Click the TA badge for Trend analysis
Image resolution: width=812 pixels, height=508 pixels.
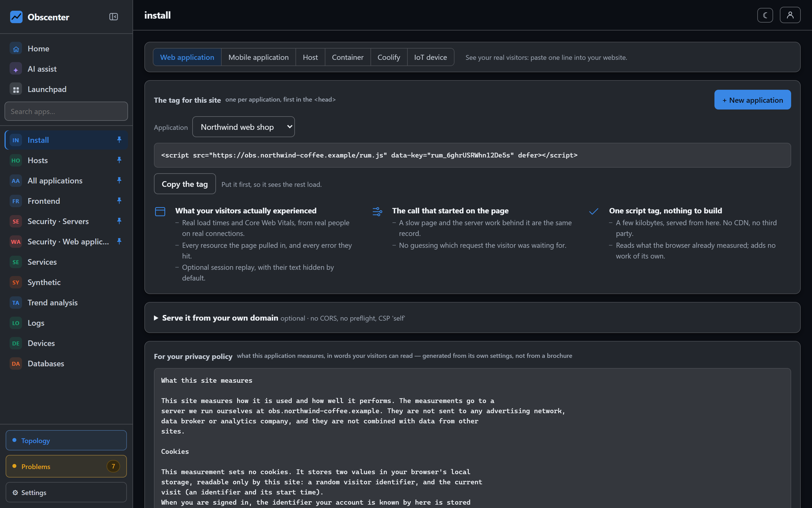click(16, 303)
